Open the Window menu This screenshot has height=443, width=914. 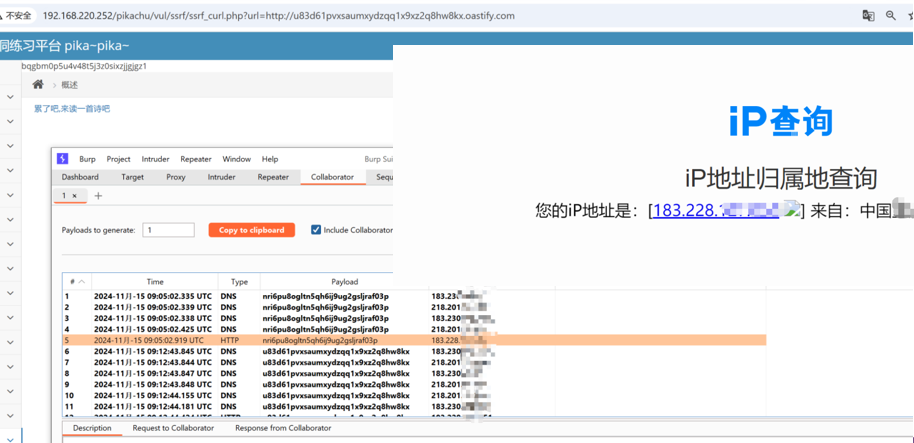pos(237,159)
